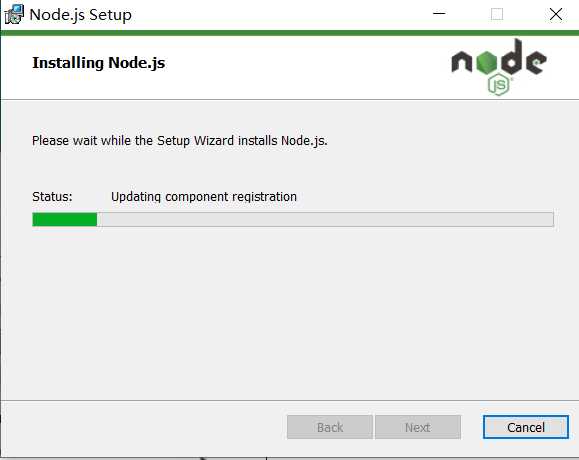579x460 pixels.
Task: Click the grayed-out Next button
Action: [418, 427]
